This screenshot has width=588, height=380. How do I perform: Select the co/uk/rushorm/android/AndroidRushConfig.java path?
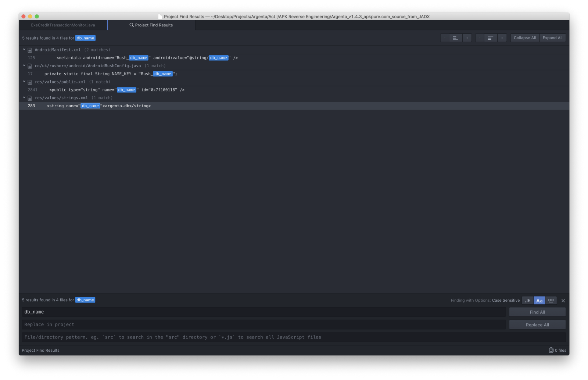pyautogui.click(x=88, y=66)
